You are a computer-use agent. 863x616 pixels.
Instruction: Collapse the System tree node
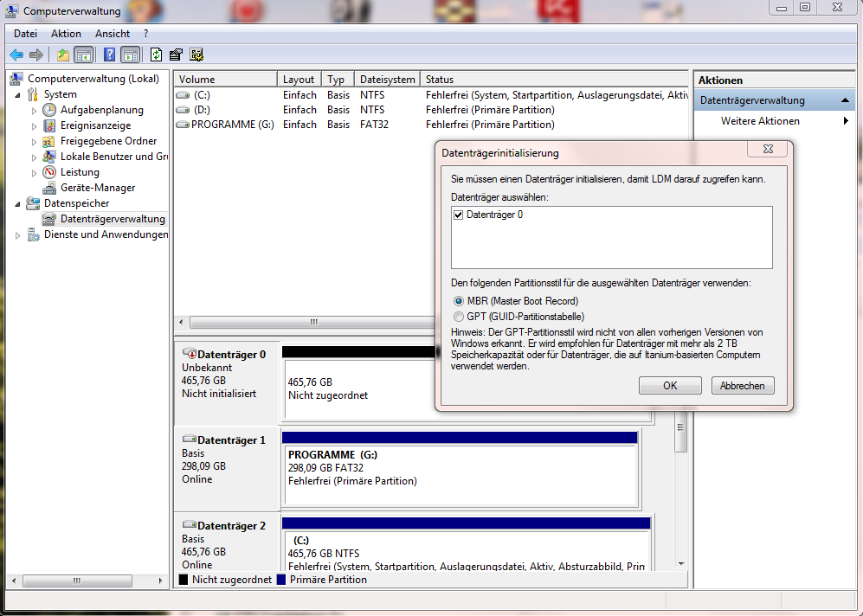pyautogui.click(x=18, y=94)
